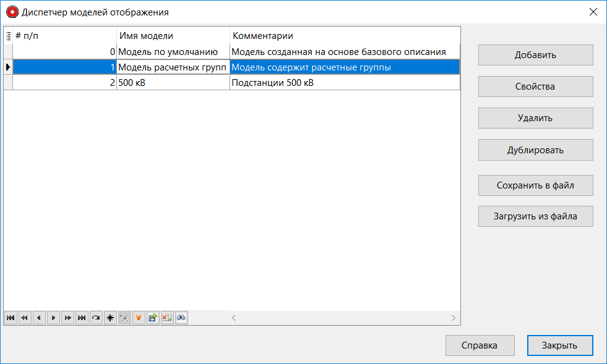Open Справка for help

click(480, 345)
